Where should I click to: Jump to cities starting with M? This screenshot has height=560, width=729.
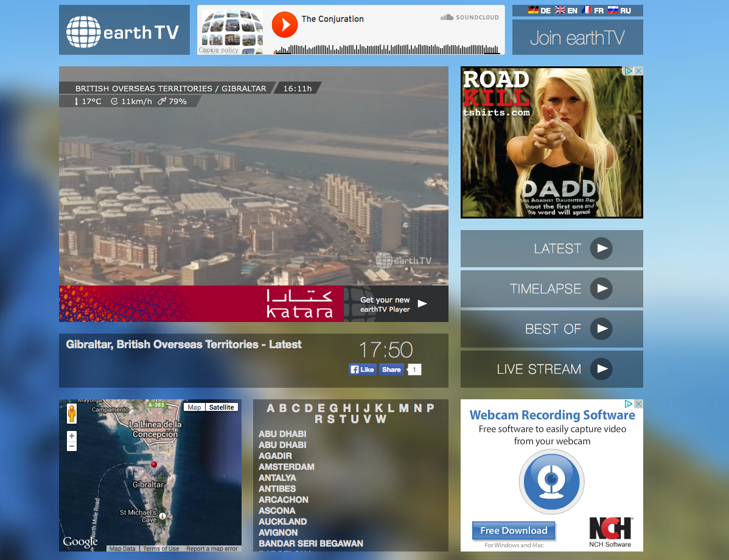(403, 408)
